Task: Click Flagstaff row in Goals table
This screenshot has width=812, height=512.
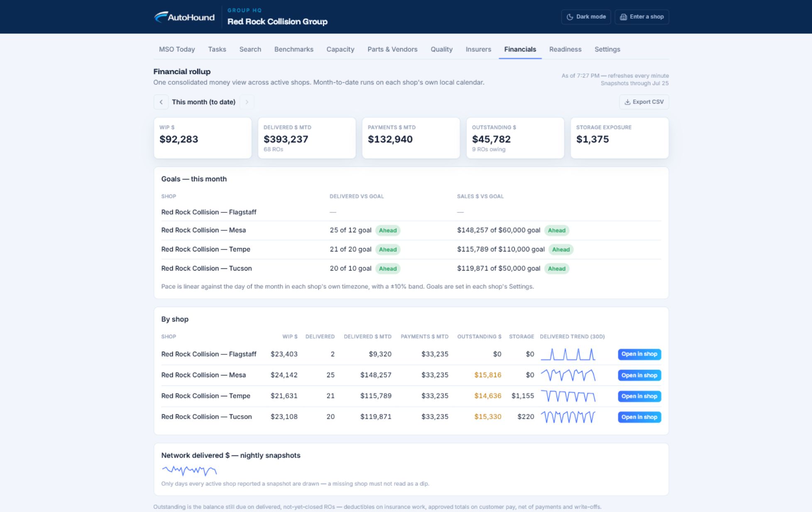Action: 411,212
